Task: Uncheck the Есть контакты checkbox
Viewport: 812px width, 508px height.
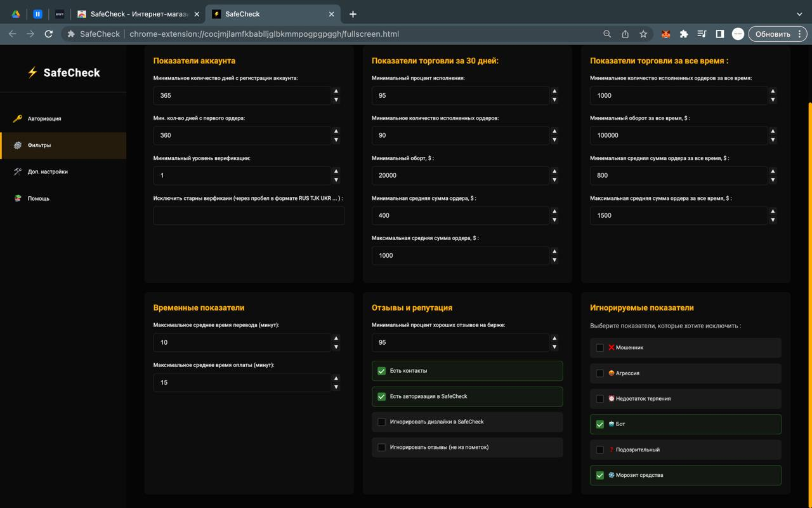Action: 381,371
